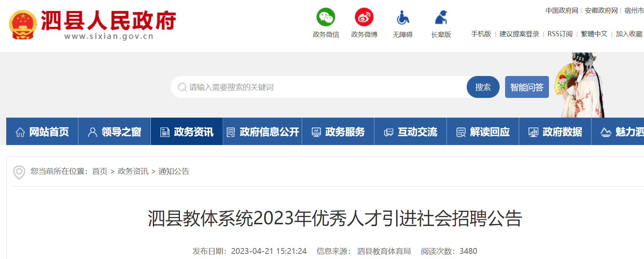
Task: Open the 政务微信 WeChat icon
Action: point(326,17)
